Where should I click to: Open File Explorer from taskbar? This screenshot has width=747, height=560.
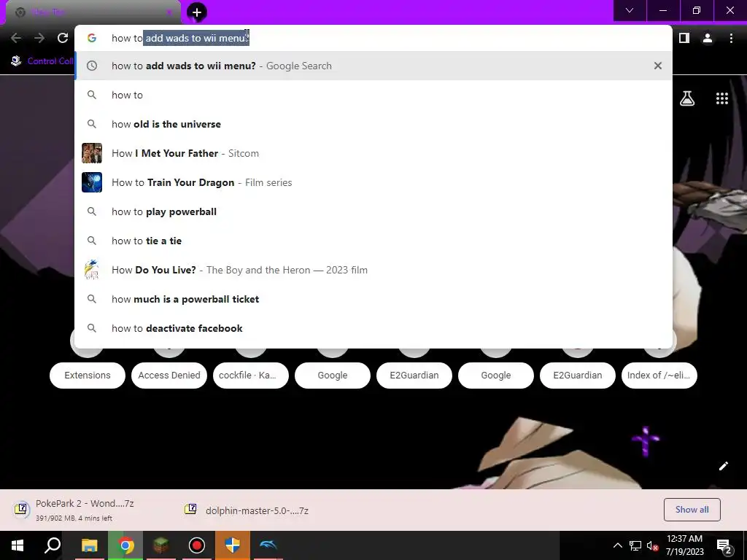click(89, 545)
